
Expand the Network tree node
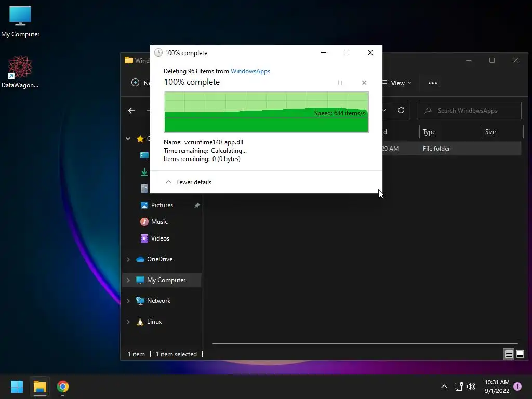click(x=128, y=301)
